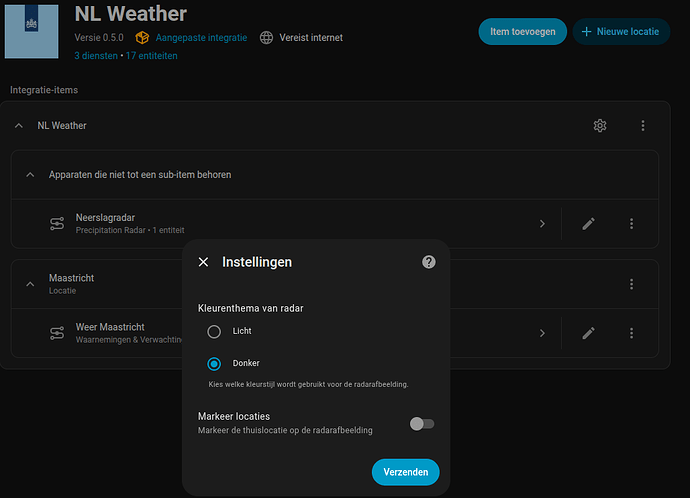Click the 'Instellingen' dialog title
Viewport: 690px width, 498px height.
coord(257,262)
